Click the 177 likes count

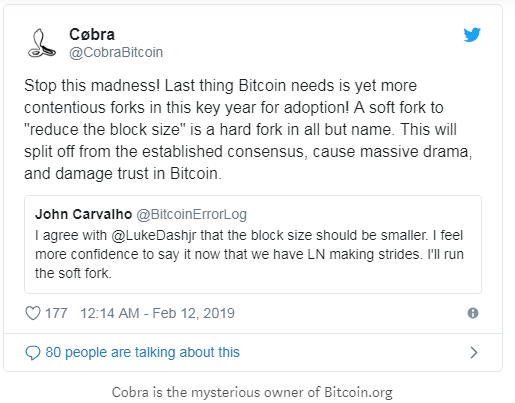tap(56, 313)
